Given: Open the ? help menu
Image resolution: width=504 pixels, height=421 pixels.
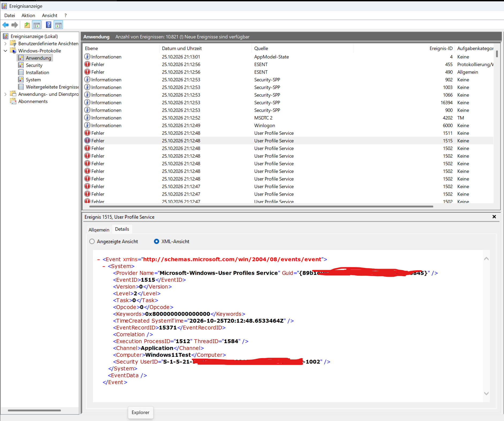Looking at the screenshot, I should click(x=66, y=16).
